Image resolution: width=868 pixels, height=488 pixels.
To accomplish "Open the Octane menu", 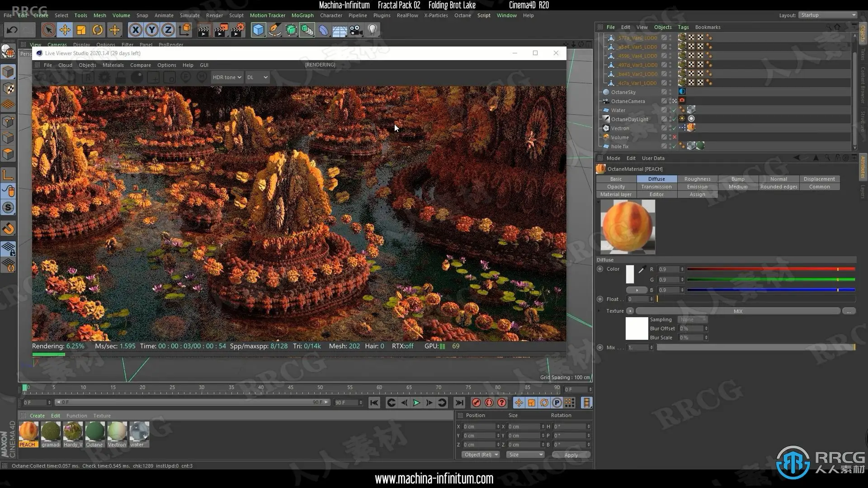I will [x=462, y=15].
